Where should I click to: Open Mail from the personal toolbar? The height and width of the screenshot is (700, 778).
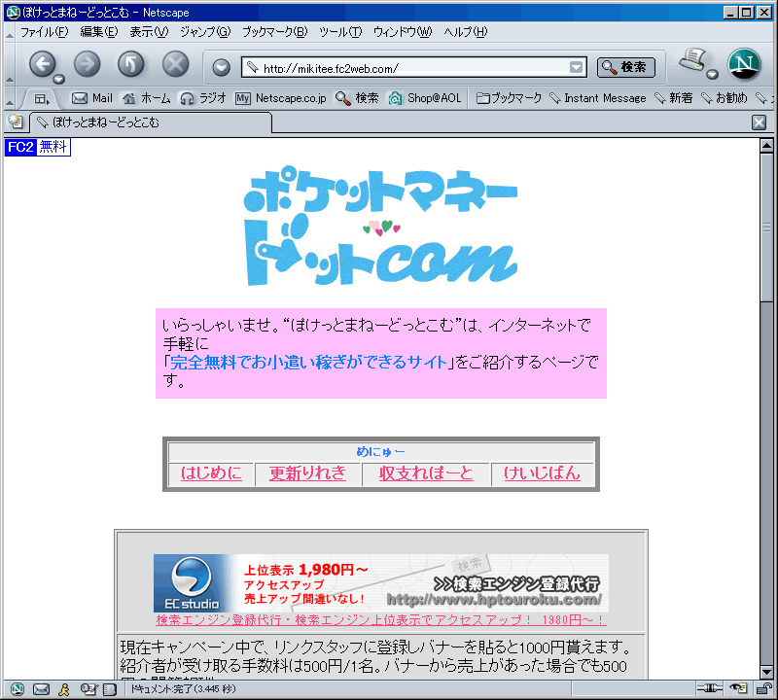[92, 98]
